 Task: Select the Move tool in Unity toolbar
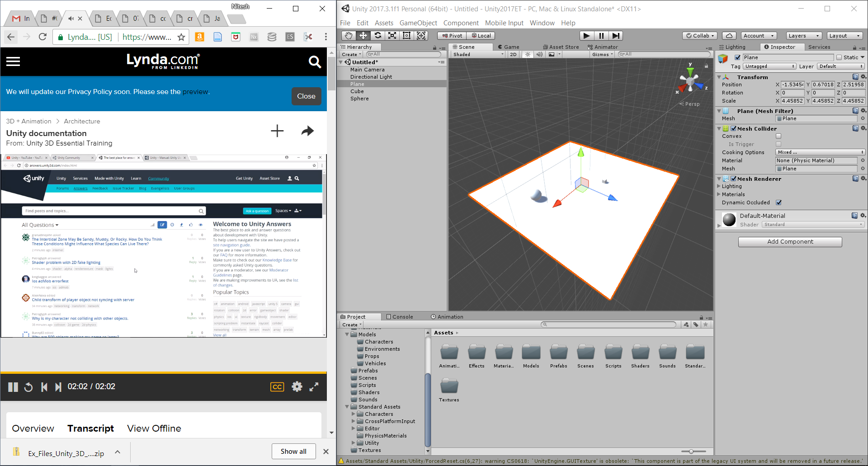point(363,36)
